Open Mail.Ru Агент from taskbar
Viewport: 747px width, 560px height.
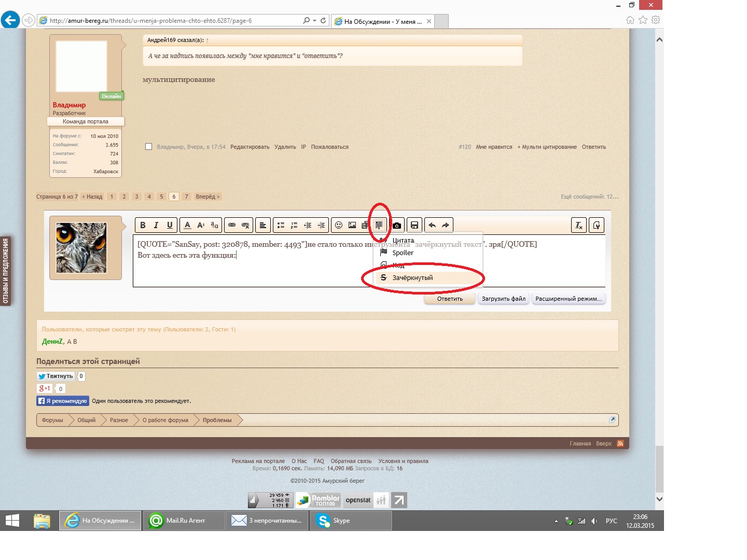pos(184,521)
